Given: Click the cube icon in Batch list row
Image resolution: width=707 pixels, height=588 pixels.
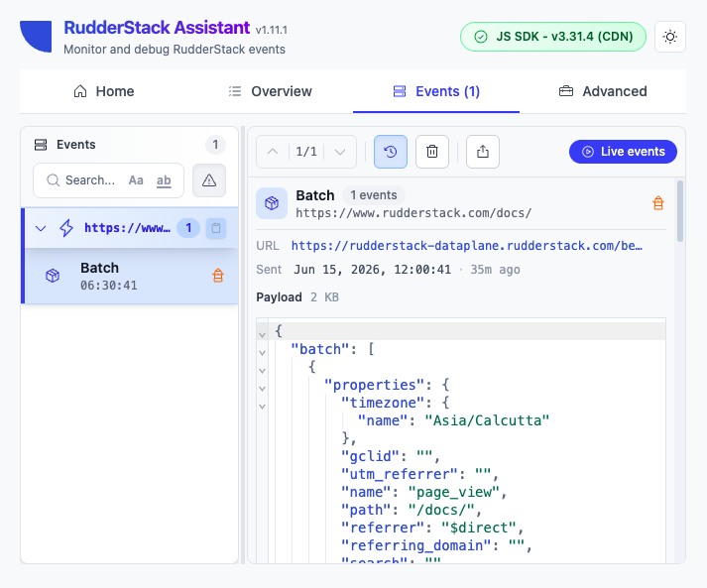Looking at the screenshot, I should (53, 276).
